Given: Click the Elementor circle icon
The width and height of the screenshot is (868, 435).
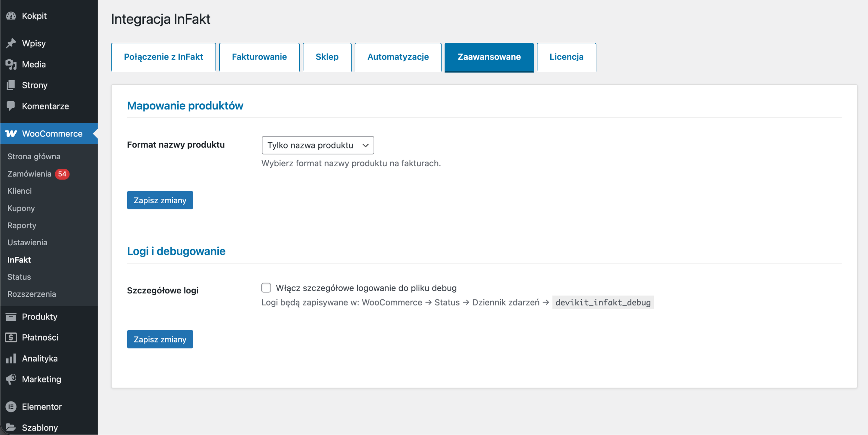Looking at the screenshot, I should point(11,407).
